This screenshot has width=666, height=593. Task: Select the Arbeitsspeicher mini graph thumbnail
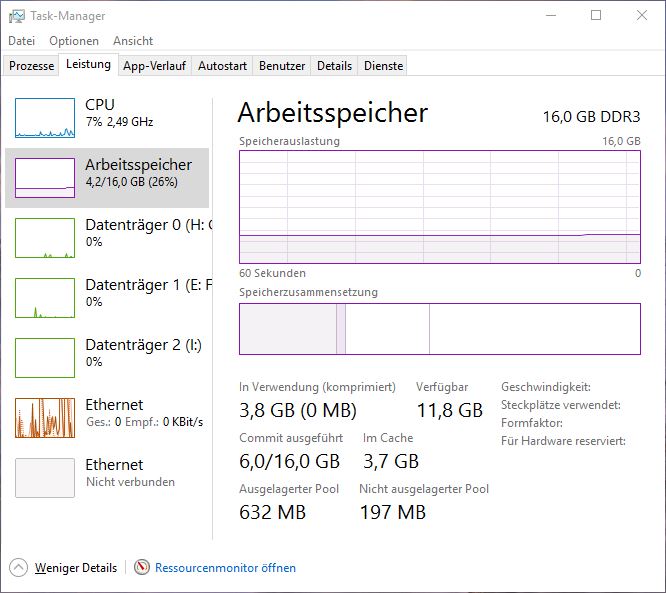[x=45, y=178]
